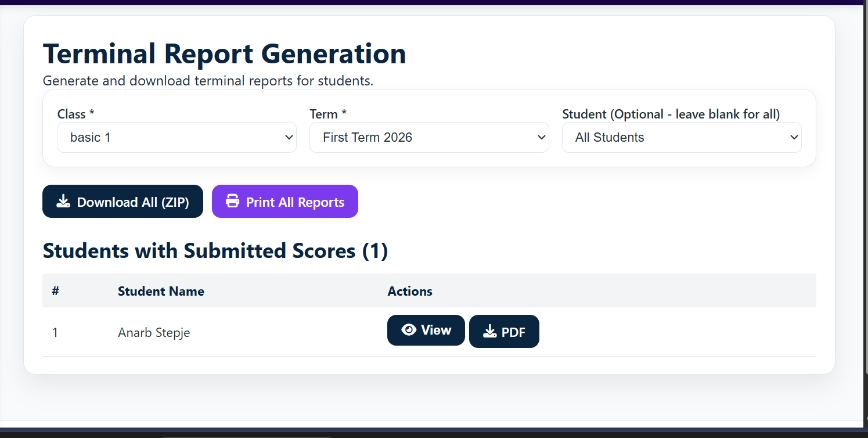Open the Student dropdown showing All Students
Screen dimensions: 868x438
point(682,137)
